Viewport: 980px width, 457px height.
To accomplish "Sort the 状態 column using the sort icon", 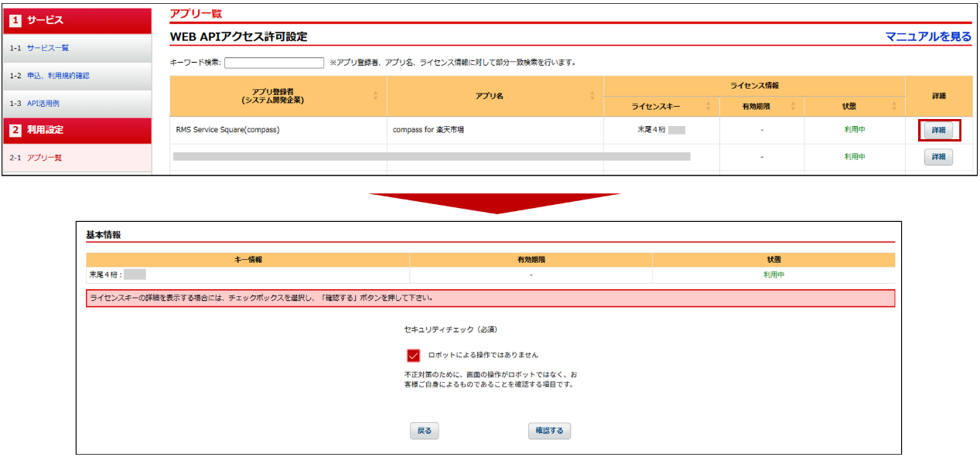I will point(893,105).
